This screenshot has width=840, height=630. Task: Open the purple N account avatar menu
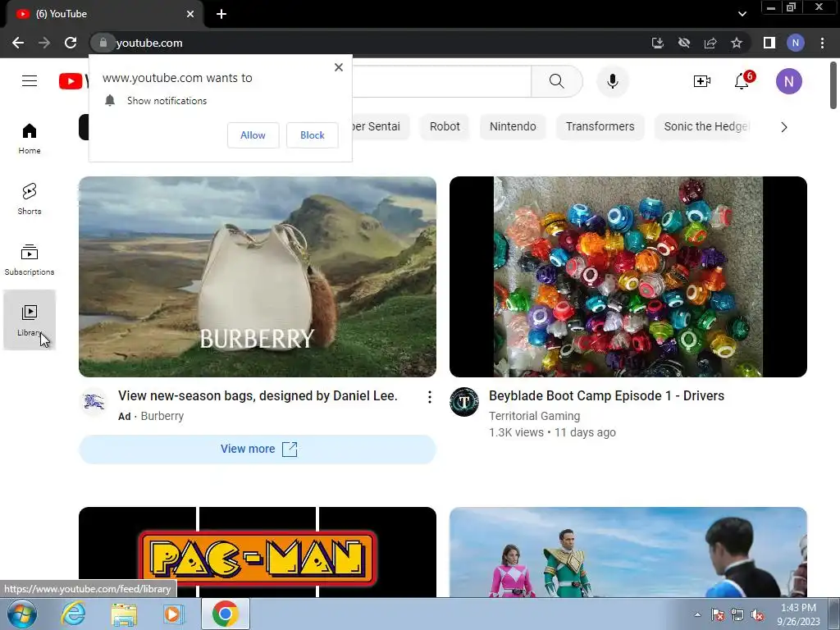tap(788, 81)
